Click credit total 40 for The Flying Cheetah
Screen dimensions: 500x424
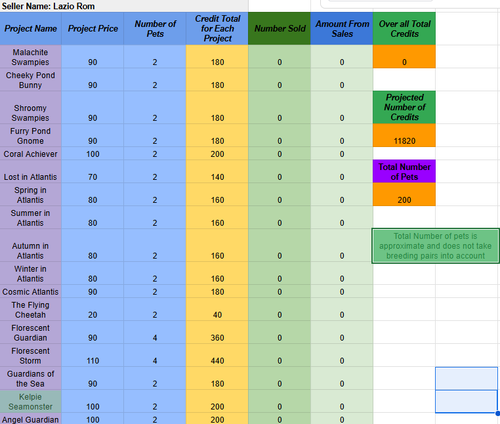coord(217,309)
